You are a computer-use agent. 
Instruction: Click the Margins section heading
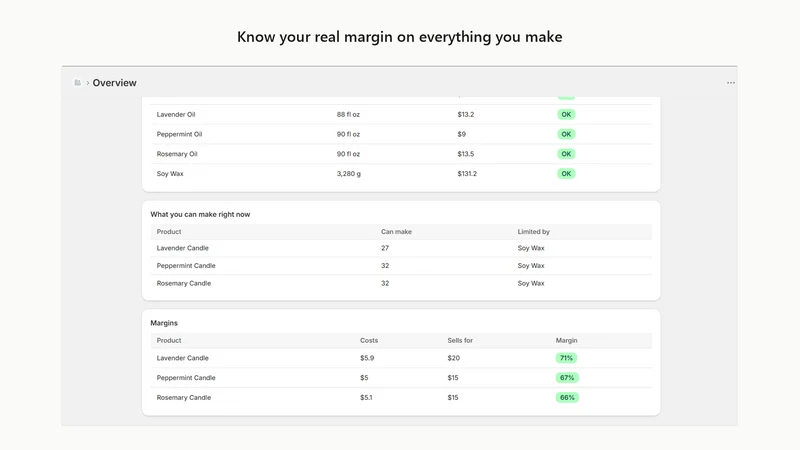click(x=164, y=323)
